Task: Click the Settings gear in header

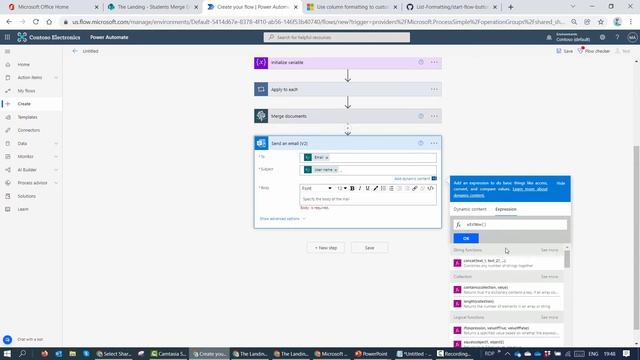Action: point(602,37)
